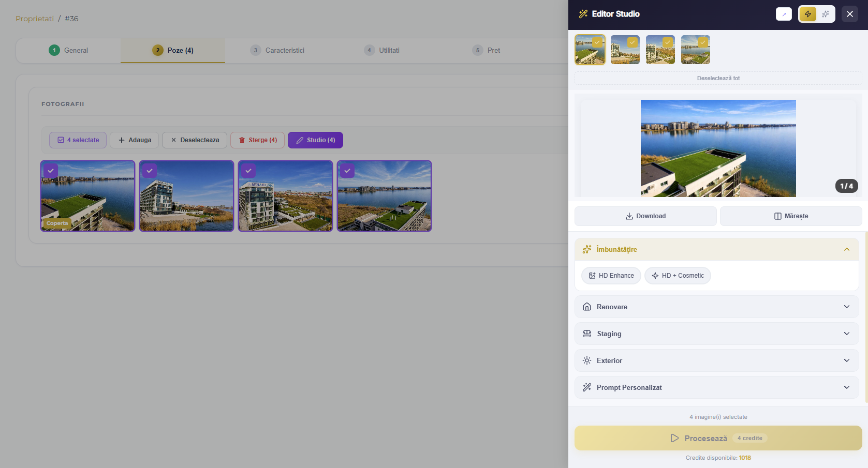Uncheck the second thumbnail in Editor Studio
The image size is (868, 468).
coord(632,42)
